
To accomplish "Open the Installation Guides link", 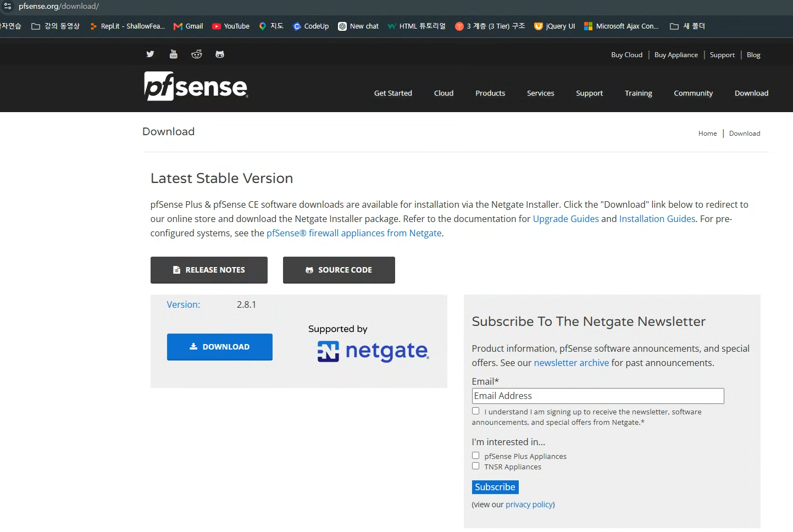I will (657, 219).
